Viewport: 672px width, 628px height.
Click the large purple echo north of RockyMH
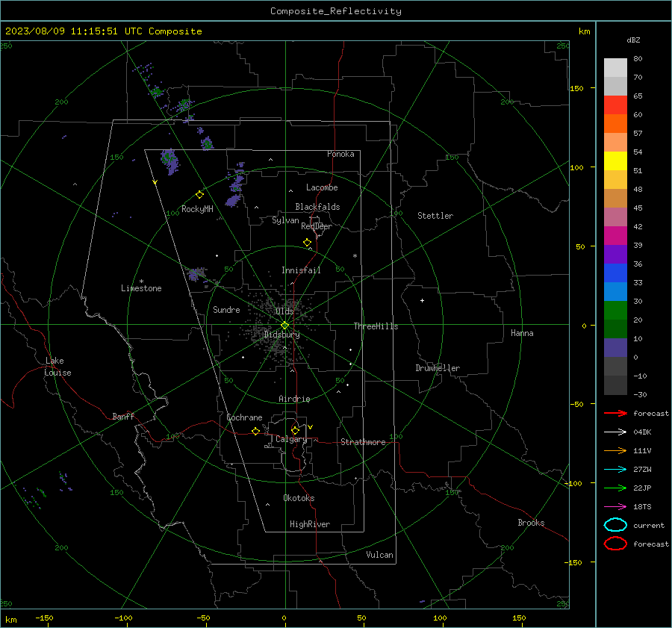[x=169, y=161]
